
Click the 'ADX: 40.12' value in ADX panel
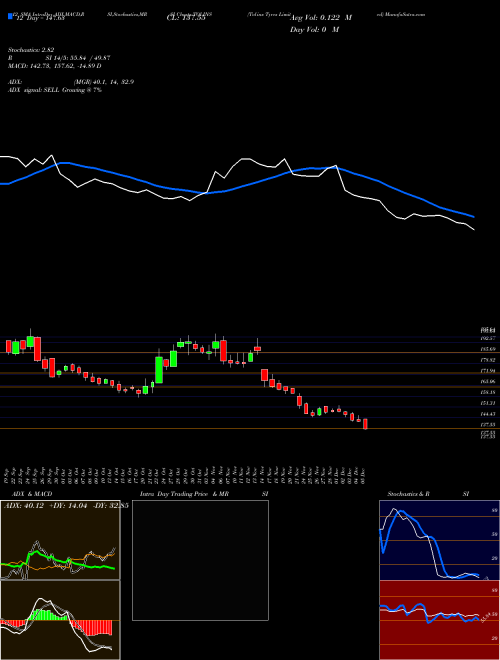coord(25,506)
